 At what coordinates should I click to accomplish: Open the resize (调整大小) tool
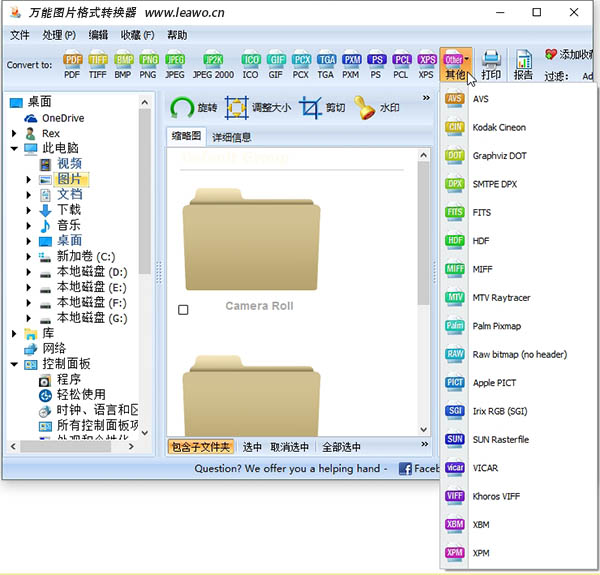click(x=258, y=108)
